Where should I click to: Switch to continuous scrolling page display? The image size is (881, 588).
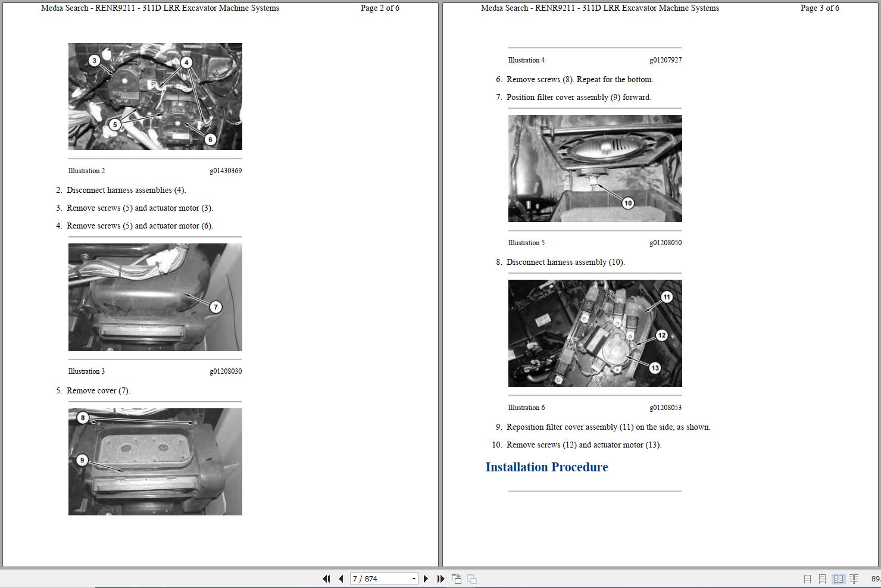tap(822, 578)
